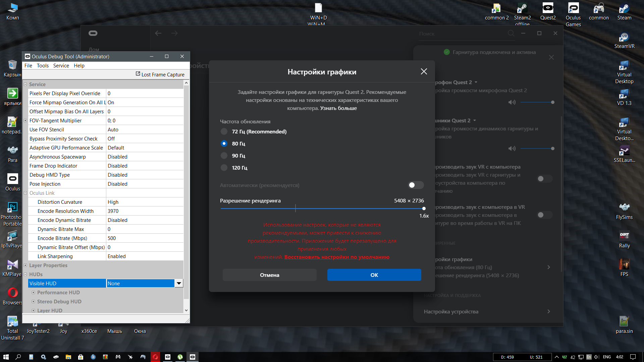Open the Service menu
644x362 pixels.
pos(61,66)
